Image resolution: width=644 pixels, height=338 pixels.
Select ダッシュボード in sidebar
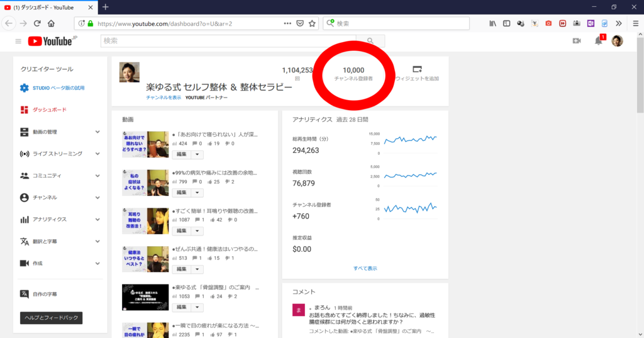pos(49,110)
